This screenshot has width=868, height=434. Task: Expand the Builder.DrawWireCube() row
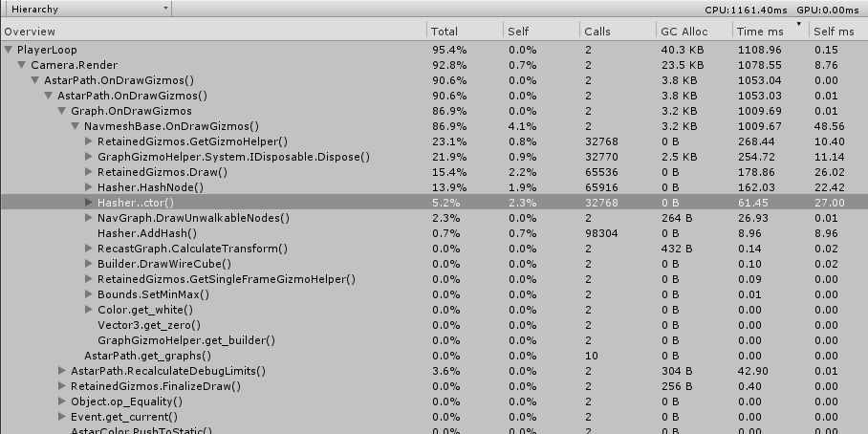(x=89, y=264)
